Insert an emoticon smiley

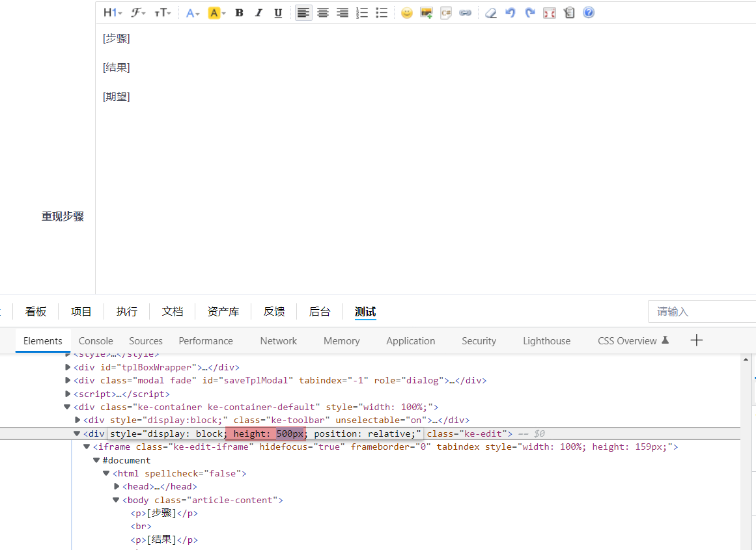coord(407,13)
